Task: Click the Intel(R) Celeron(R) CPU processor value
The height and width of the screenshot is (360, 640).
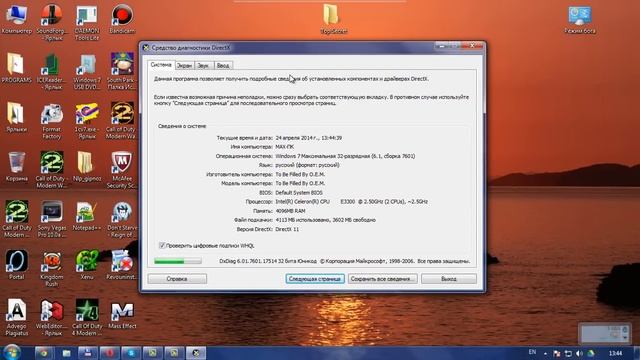Action: (351, 202)
